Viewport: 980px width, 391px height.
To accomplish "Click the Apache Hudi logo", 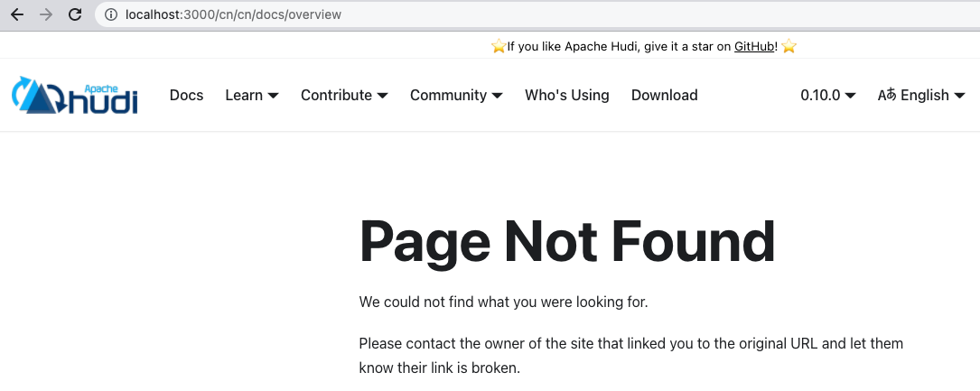I will [x=74, y=95].
